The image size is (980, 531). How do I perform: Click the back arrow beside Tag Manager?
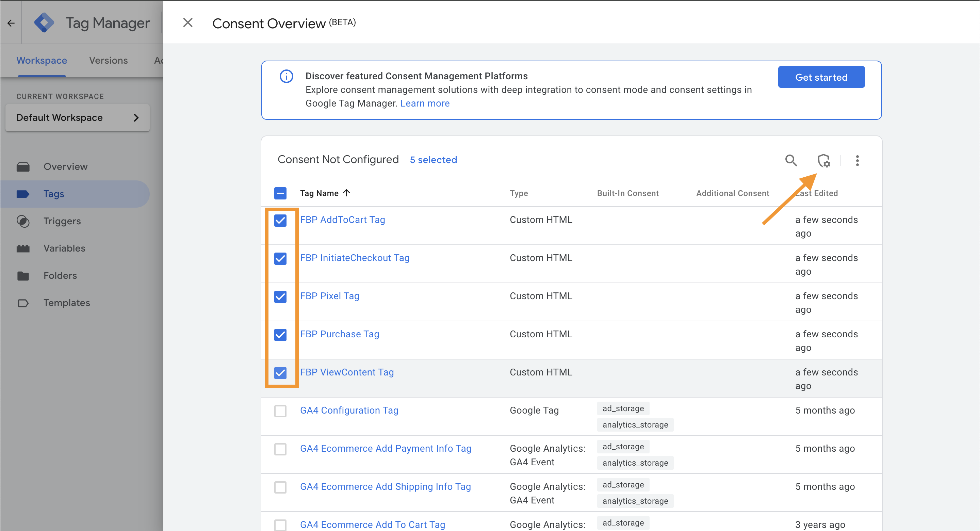point(11,23)
